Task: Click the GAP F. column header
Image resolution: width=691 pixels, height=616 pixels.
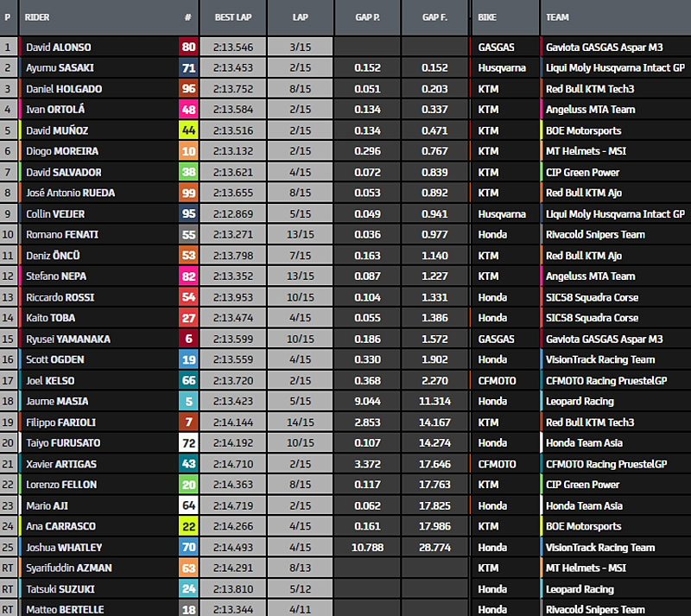Action: tap(434, 17)
